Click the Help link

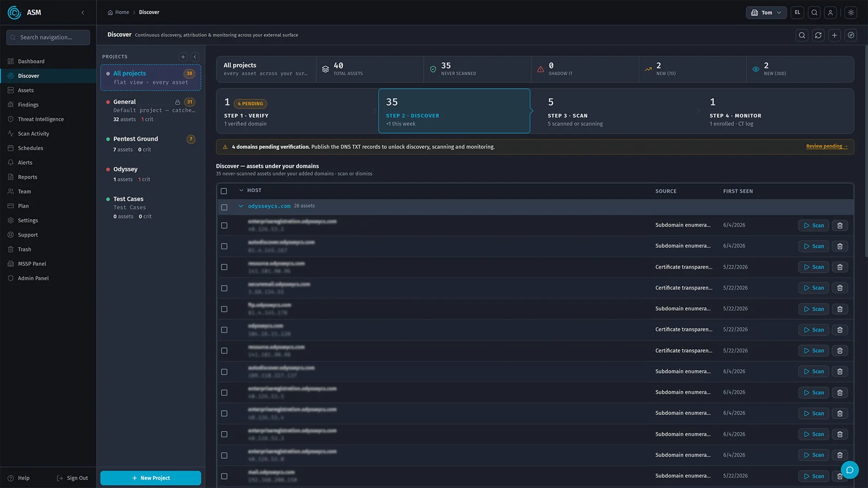18,478
